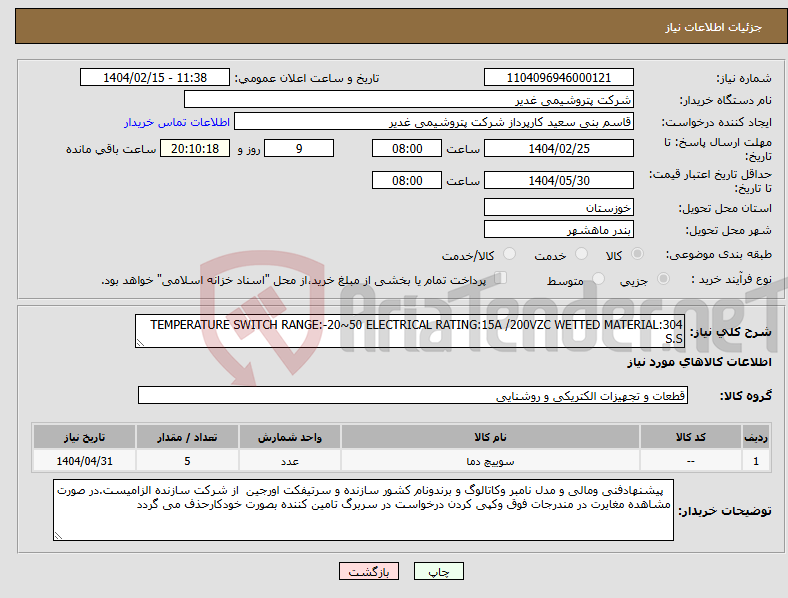Click the unit cell عدد
The height and width of the screenshot is (598, 788).
[x=289, y=461]
